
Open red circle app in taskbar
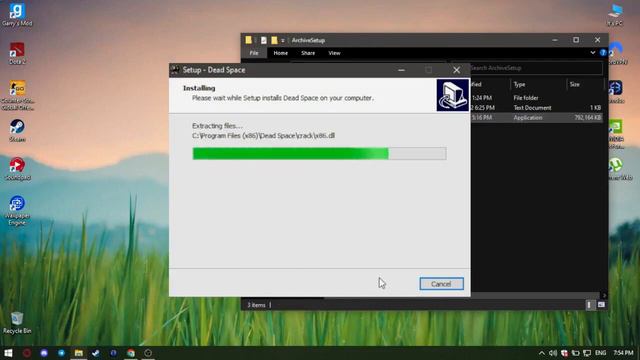[x=27, y=353]
